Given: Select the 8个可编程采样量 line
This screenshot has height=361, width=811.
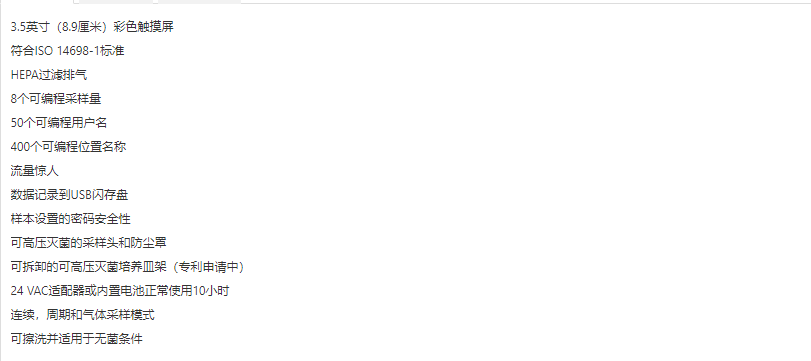Looking at the screenshot, I should (56, 99).
